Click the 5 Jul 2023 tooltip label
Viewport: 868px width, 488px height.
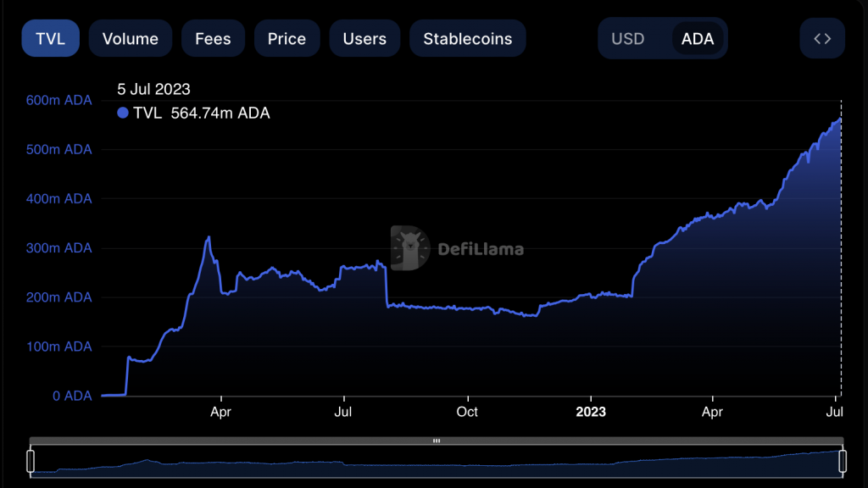click(153, 89)
